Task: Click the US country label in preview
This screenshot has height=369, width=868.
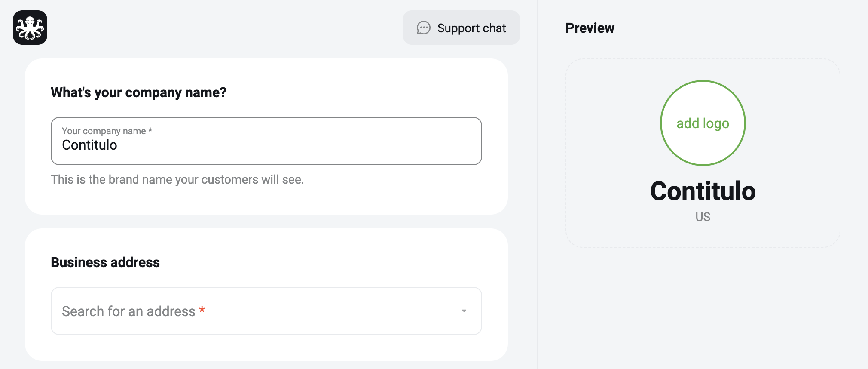Action: point(703,217)
